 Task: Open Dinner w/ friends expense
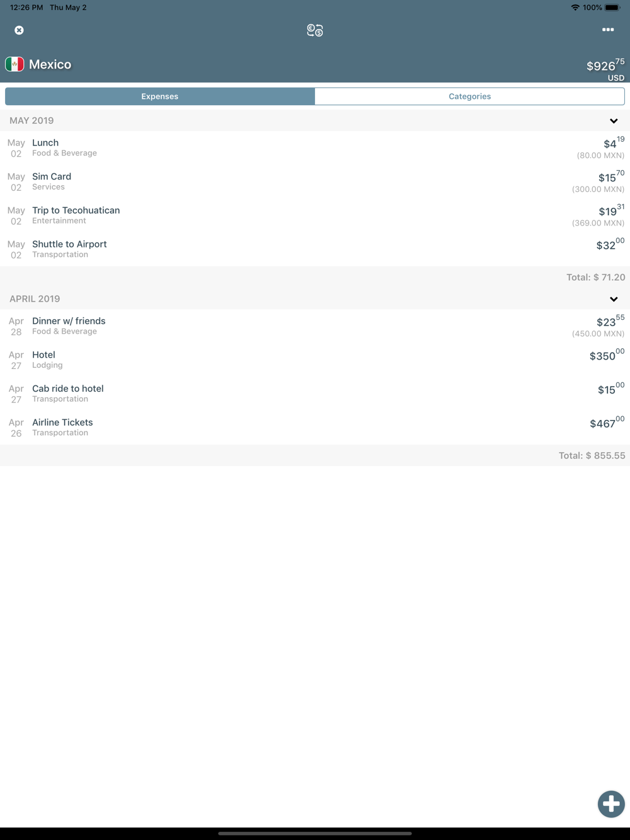(315, 326)
